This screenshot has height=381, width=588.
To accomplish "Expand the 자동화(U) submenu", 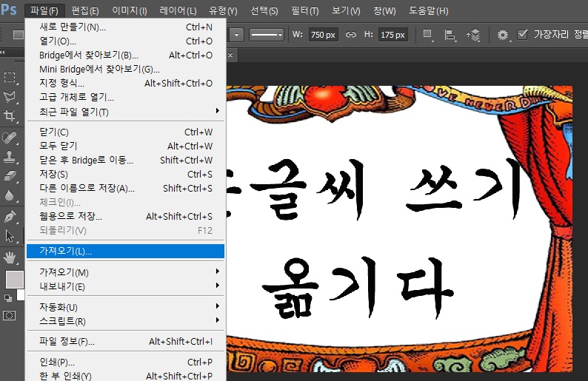I will pyautogui.click(x=218, y=306).
